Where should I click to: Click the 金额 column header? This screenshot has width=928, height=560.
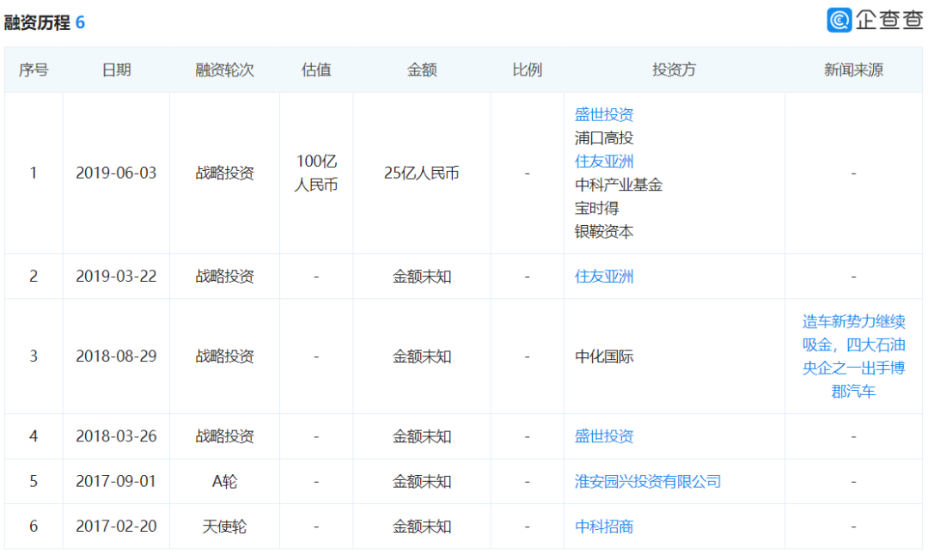coord(421,70)
